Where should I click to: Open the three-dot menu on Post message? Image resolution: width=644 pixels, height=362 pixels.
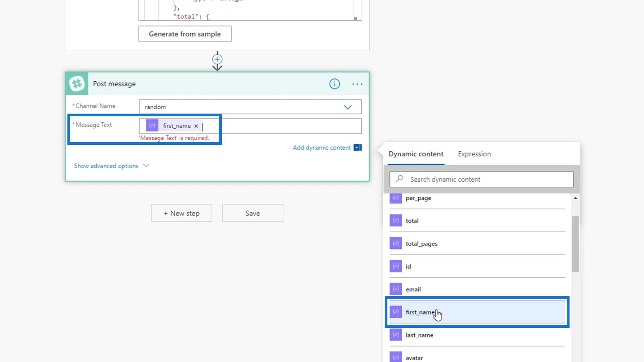coord(357,84)
